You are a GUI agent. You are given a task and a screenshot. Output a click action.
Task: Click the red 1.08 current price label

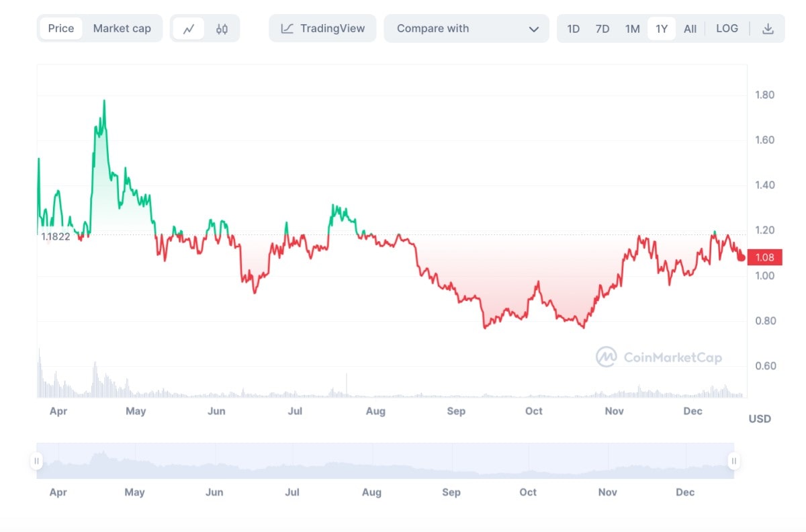click(x=764, y=257)
